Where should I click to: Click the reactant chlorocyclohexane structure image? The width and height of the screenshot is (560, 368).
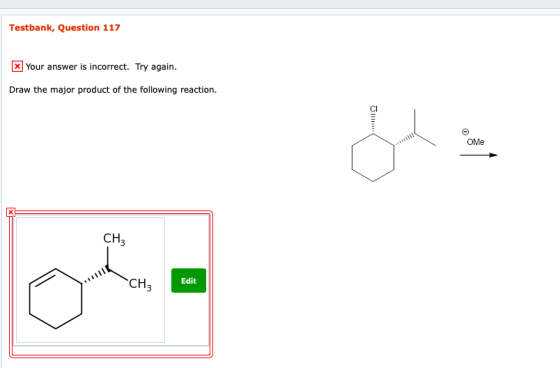[x=394, y=144]
